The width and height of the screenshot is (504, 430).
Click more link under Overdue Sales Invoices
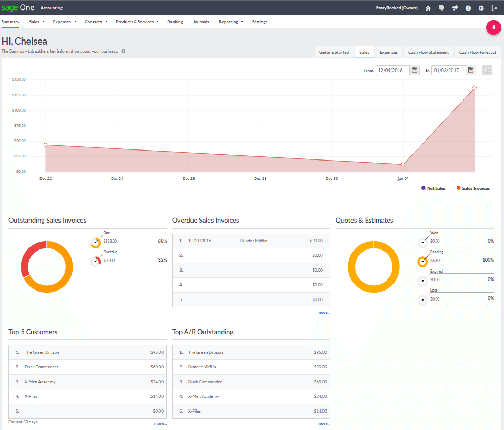tap(324, 312)
